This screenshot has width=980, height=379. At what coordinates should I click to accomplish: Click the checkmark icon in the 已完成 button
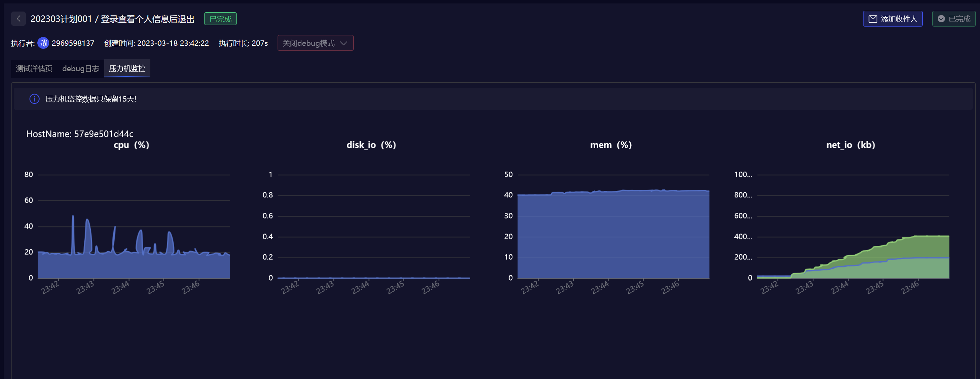coord(941,18)
